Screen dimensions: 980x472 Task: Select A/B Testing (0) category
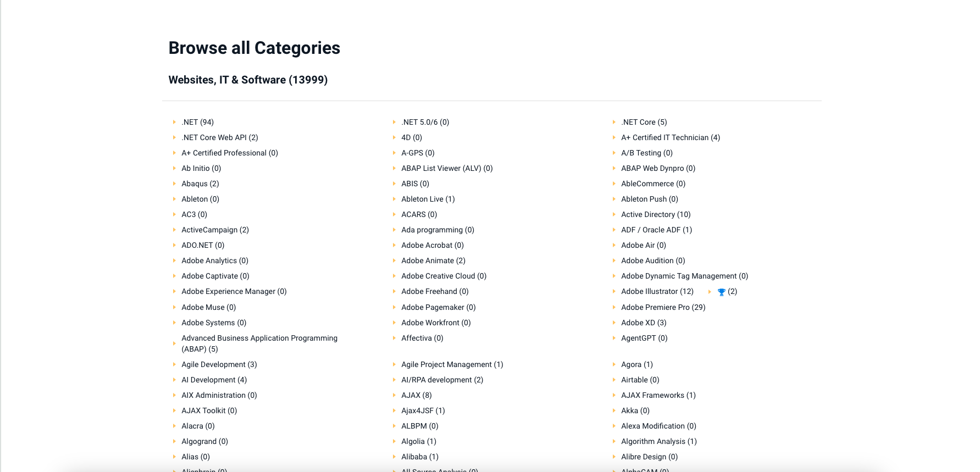coord(646,153)
